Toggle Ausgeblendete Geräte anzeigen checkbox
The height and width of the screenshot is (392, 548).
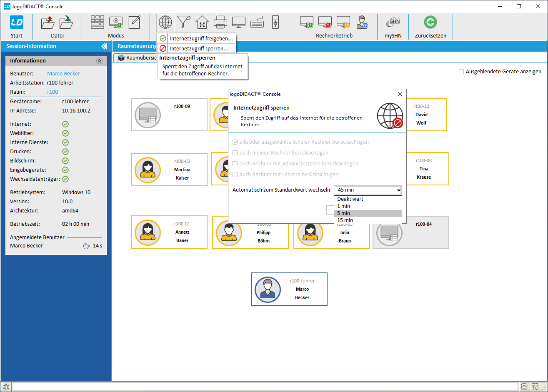click(461, 72)
